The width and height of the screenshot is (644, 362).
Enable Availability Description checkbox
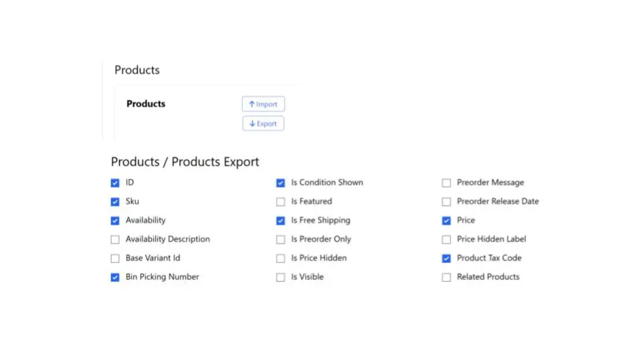(x=115, y=239)
